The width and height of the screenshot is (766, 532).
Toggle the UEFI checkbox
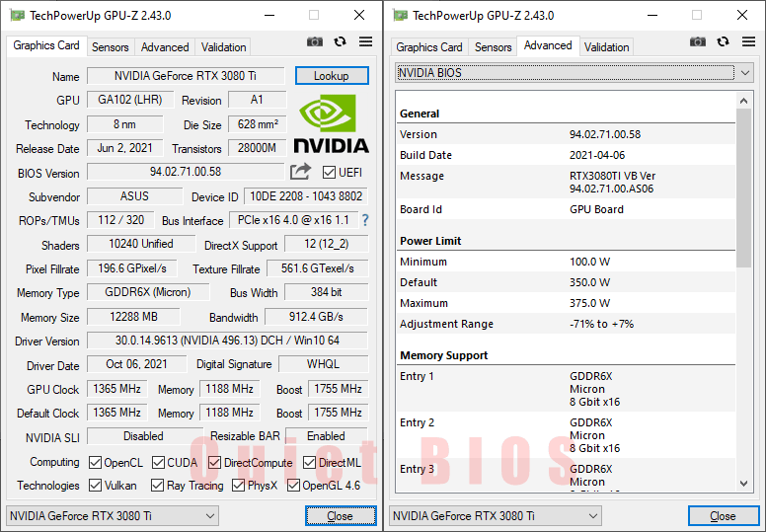(329, 173)
